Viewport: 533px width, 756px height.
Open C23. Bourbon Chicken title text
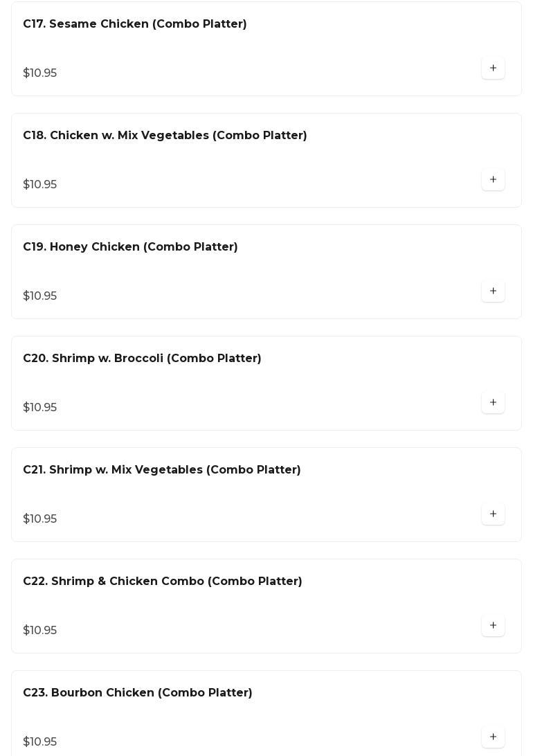pos(138,693)
